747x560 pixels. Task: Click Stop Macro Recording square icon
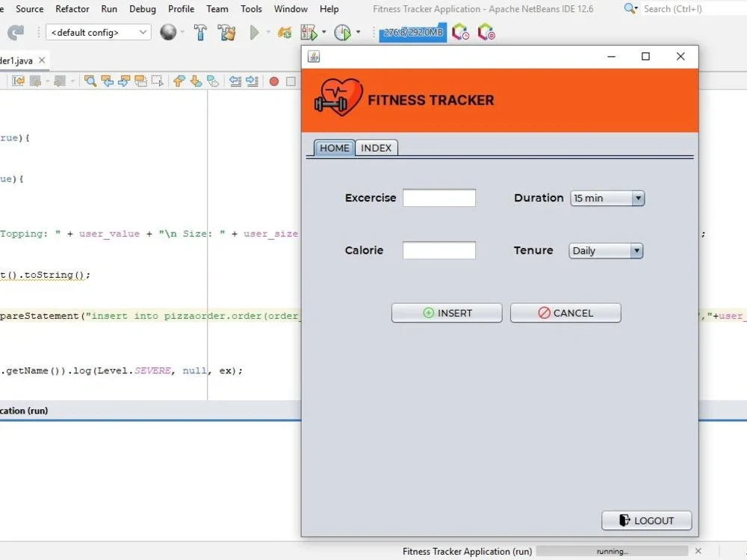pos(291,81)
